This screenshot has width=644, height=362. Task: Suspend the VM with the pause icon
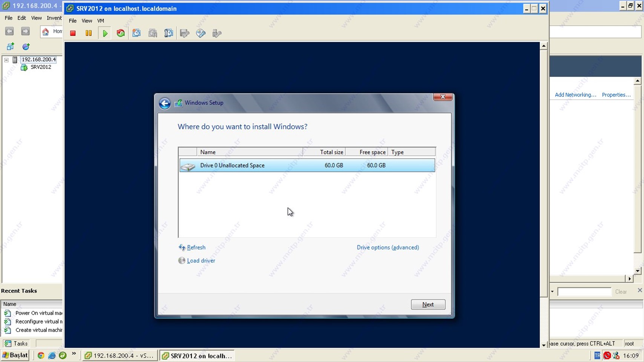tap(89, 33)
